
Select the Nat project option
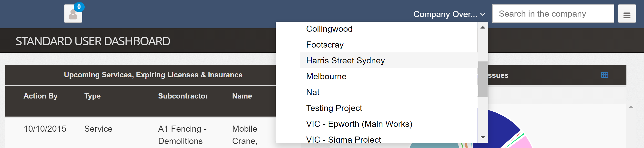(313, 92)
